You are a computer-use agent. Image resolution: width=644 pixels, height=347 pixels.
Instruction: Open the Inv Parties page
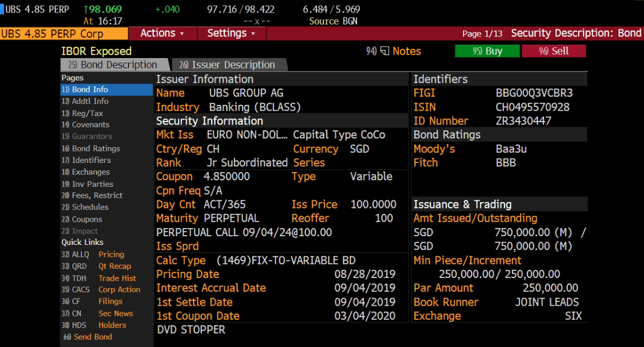(87, 184)
